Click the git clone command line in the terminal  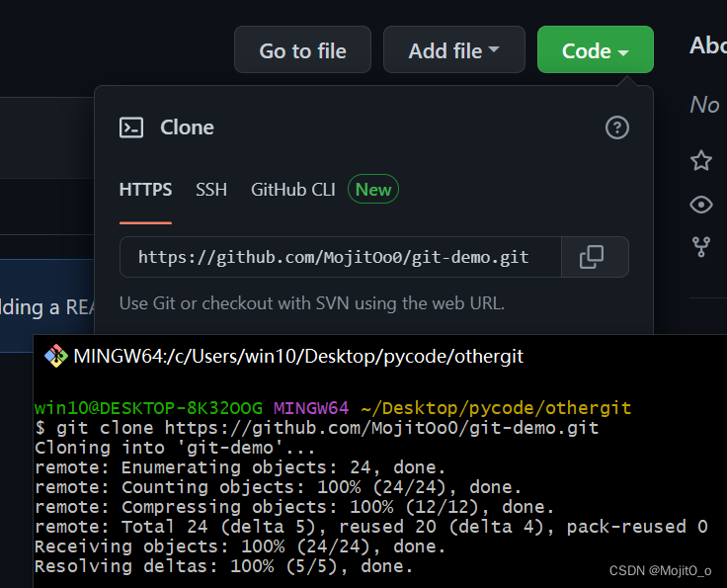coord(317,428)
